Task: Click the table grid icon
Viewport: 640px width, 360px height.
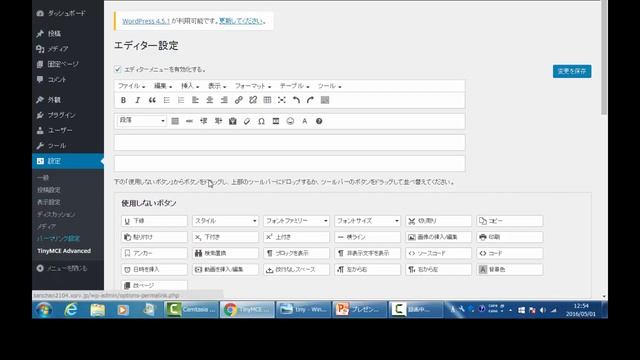Action: click(267, 100)
